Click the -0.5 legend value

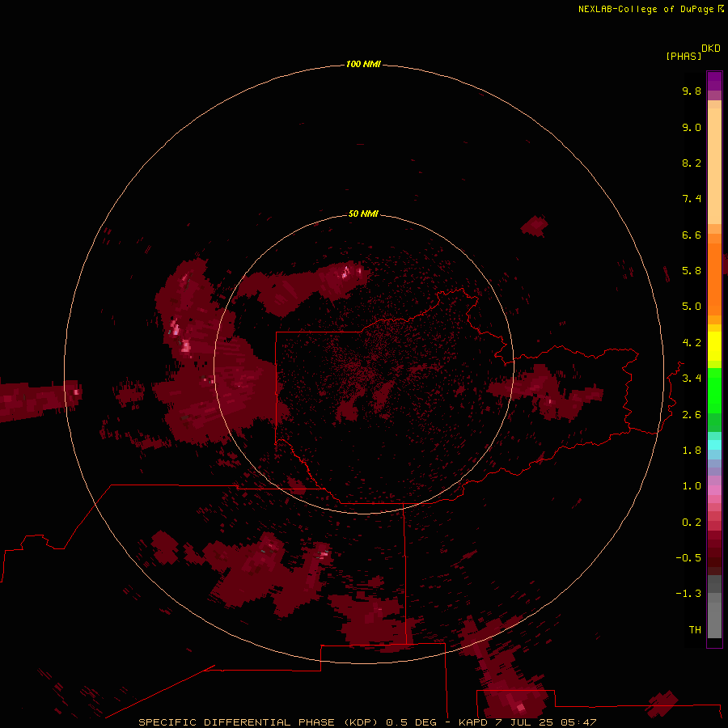(x=688, y=558)
